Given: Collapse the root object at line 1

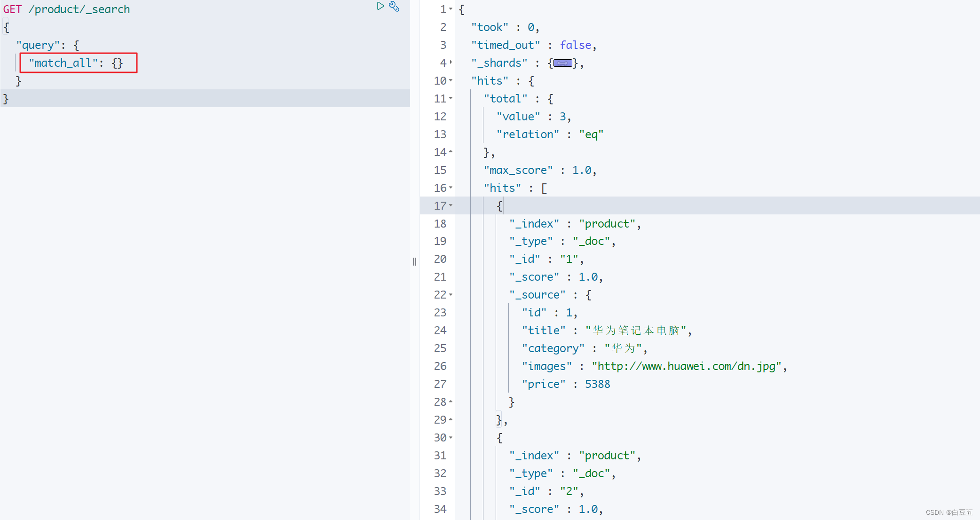Looking at the screenshot, I should (x=451, y=9).
